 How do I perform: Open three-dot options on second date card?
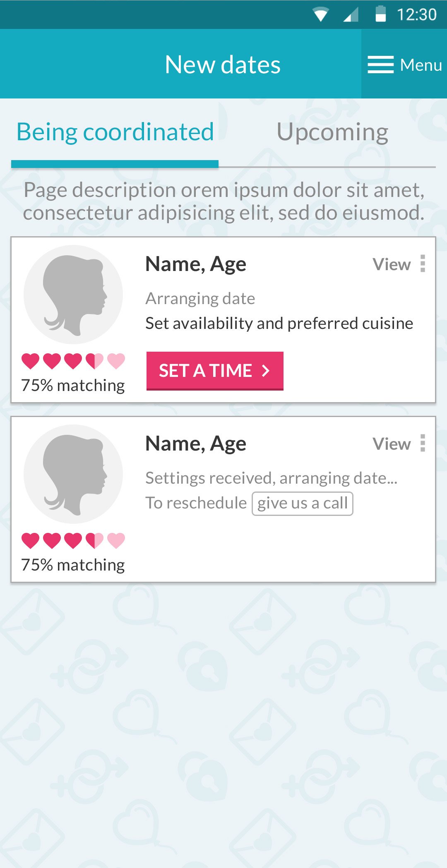click(x=423, y=443)
